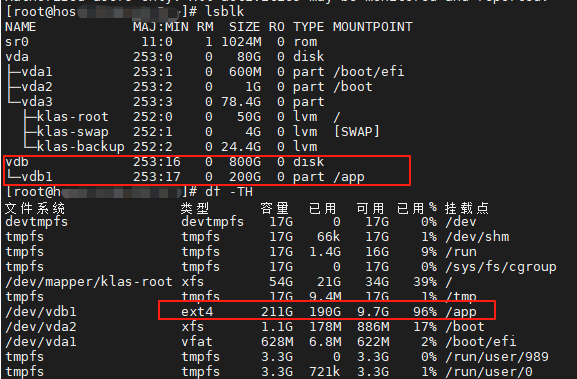Screen dimensions: 577x379
Task: Select the /dev/vdb1 filesystem name
Action: pos(41,312)
